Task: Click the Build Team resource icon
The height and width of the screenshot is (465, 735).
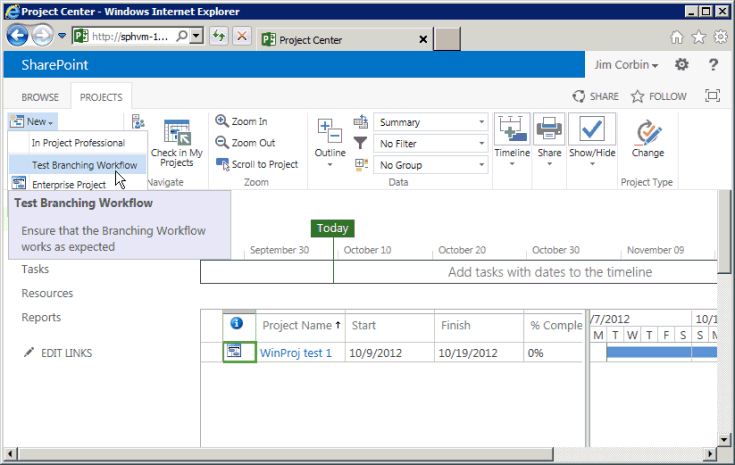Action: tap(138, 122)
